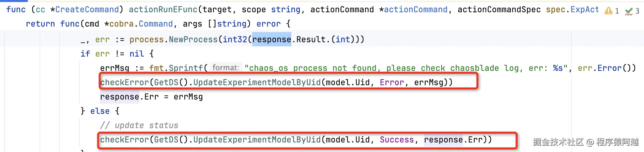Click the 'else' keyword
644x152 pixels.
click(x=100, y=111)
